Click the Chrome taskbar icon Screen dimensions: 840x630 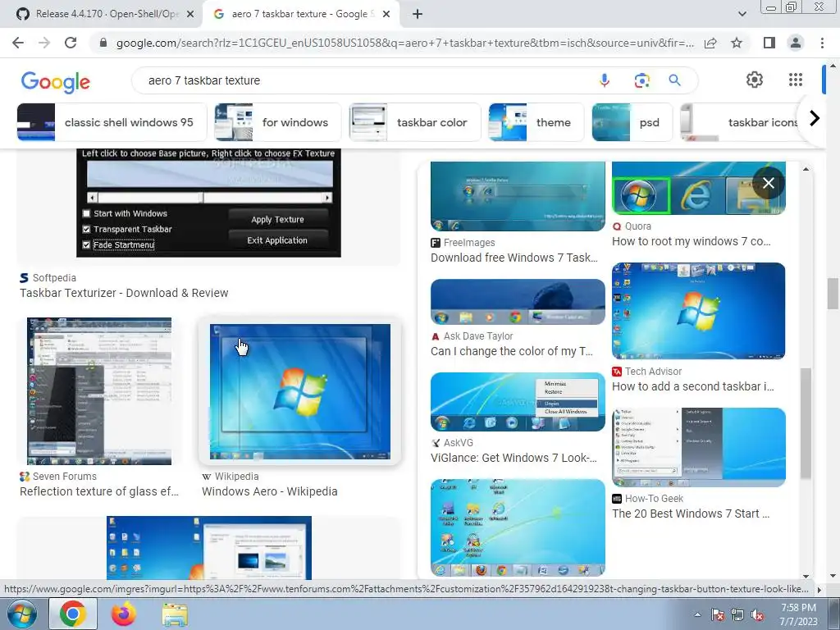[x=73, y=614]
